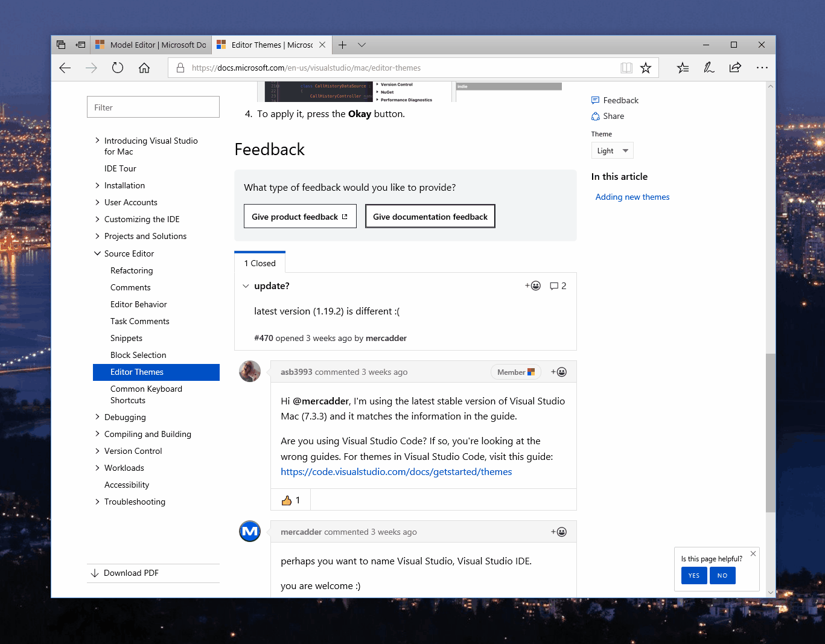Open Settings and more ellipsis menu

[x=762, y=68]
